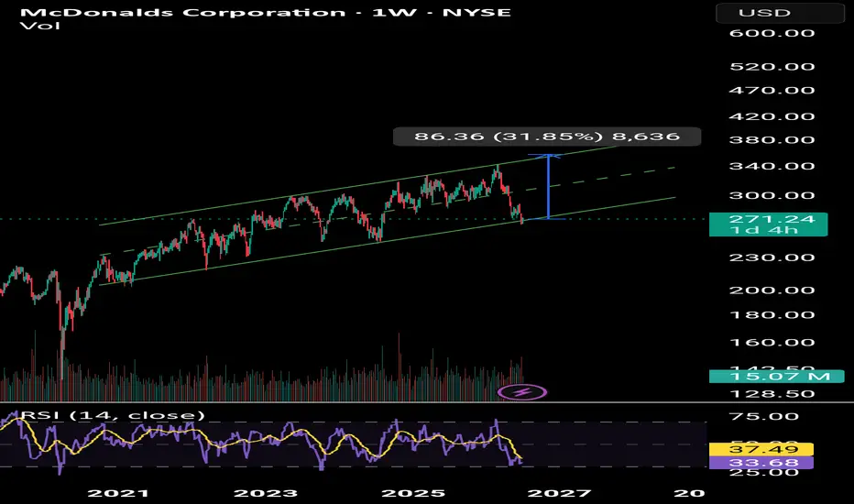854x504 pixels.
Task: Click the 160.00 price axis label
Action: (x=772, y=343)
